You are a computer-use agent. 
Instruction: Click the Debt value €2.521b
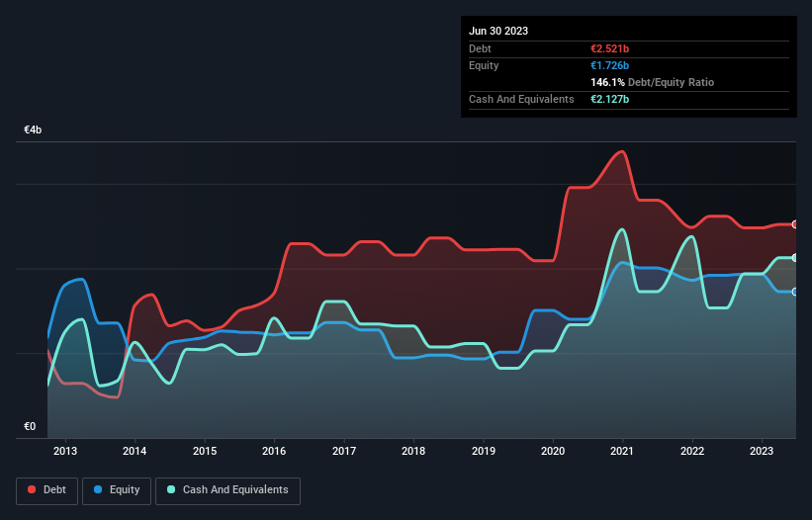[609, 48]
